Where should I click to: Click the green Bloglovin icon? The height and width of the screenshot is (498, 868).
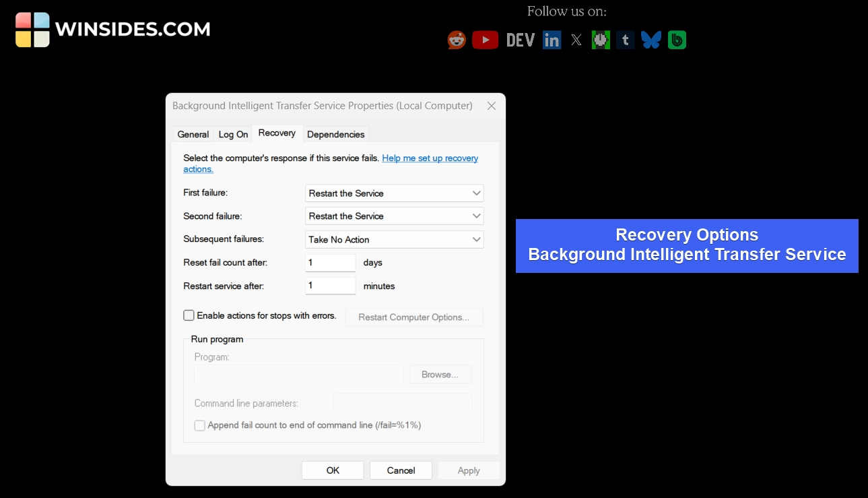[x=676, y=39]
